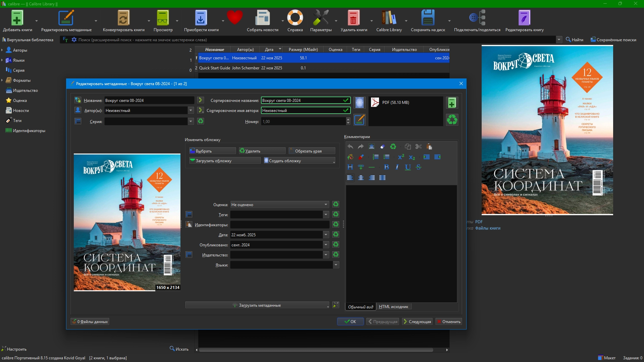Click the horizontal scrollbar under book list
This screenshot has height=362, width=644.
tap(315, 350)
